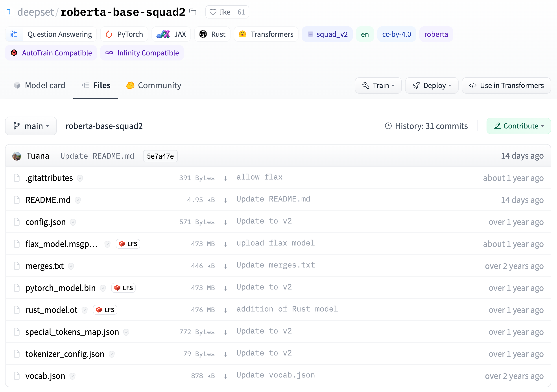Click the safety shield icon beside .gitattributes
The width and height of the screenshot is (557, 392).
(80, 178)
